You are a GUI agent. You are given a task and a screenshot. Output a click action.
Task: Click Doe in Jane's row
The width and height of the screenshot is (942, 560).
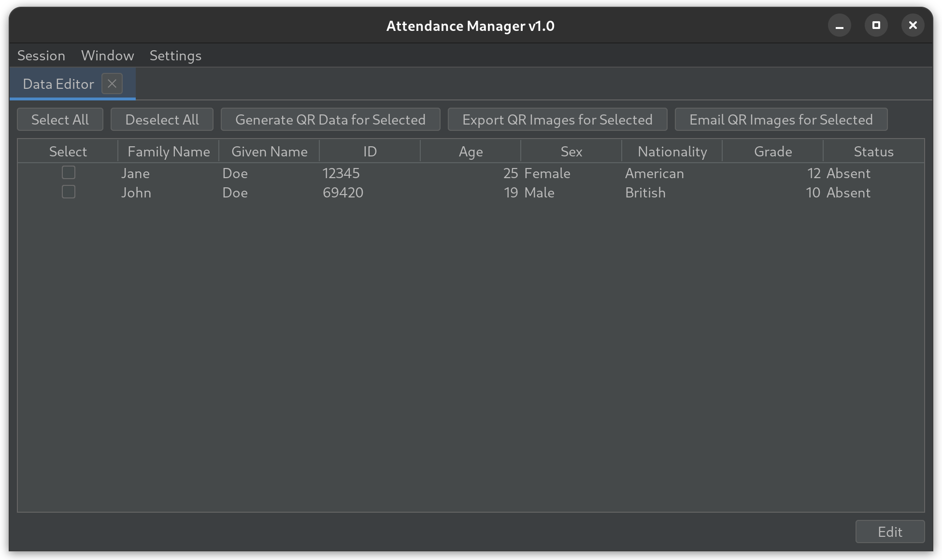pyautogui.click(x=270, y=173)
